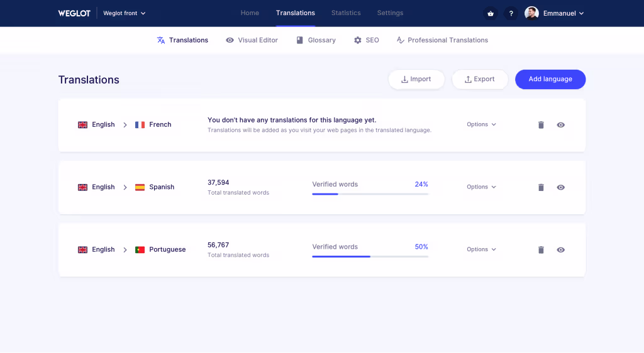
Task: Select the Translations sub-tab
Action: coord(182,40)
